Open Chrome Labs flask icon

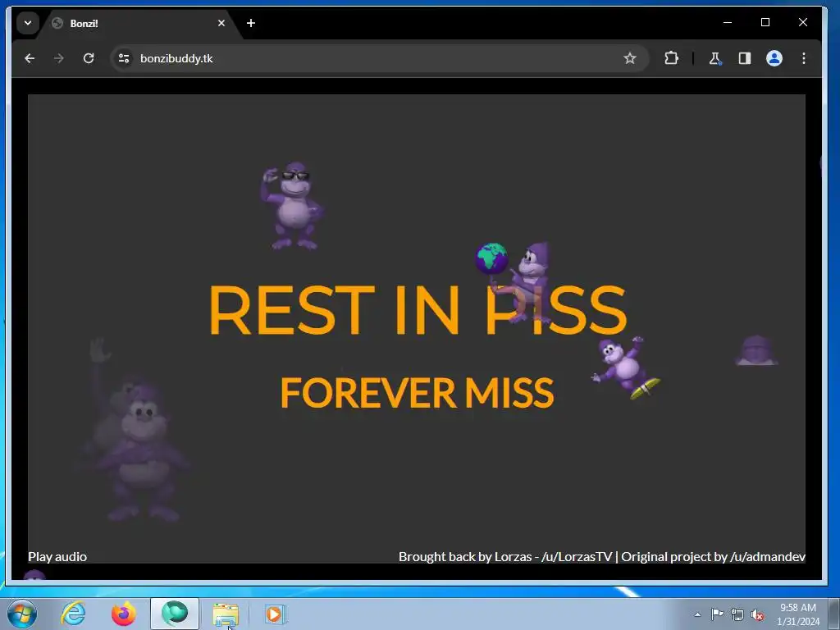pos(714,58)
